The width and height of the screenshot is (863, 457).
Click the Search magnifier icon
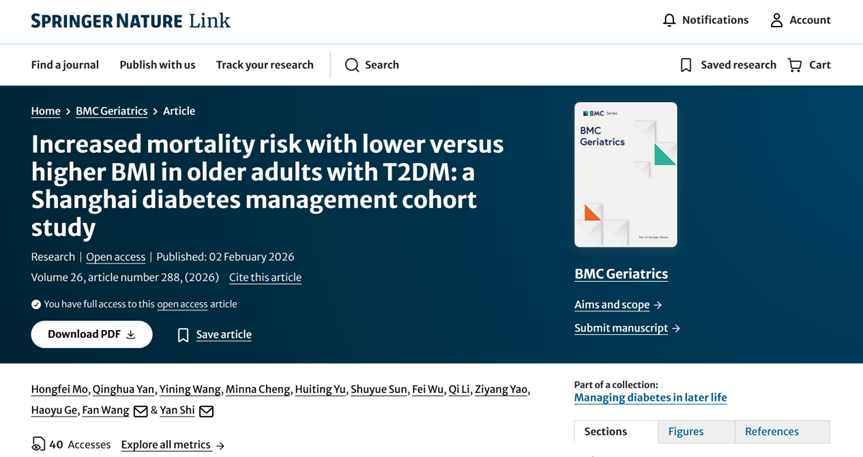coord(352,65)
